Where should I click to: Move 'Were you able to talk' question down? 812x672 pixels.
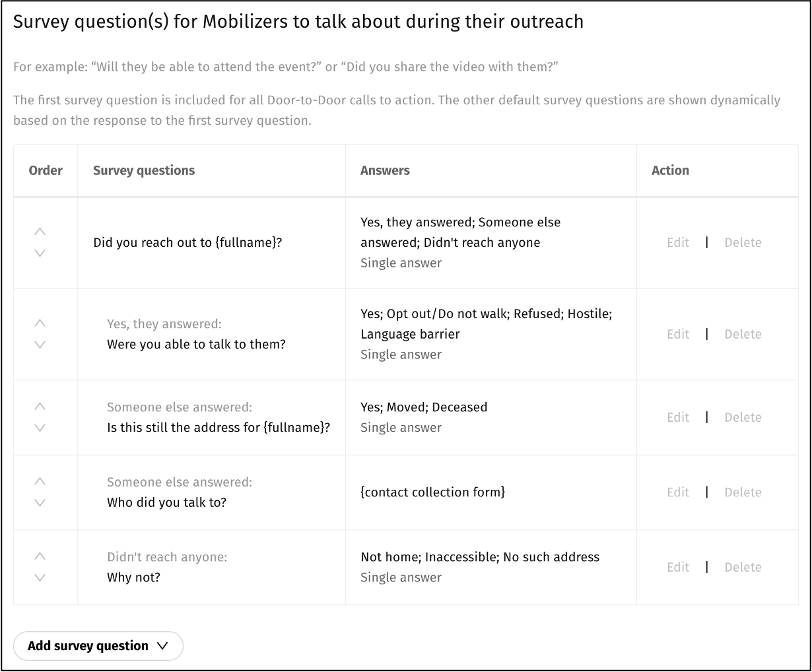click(x=40, y=345)
